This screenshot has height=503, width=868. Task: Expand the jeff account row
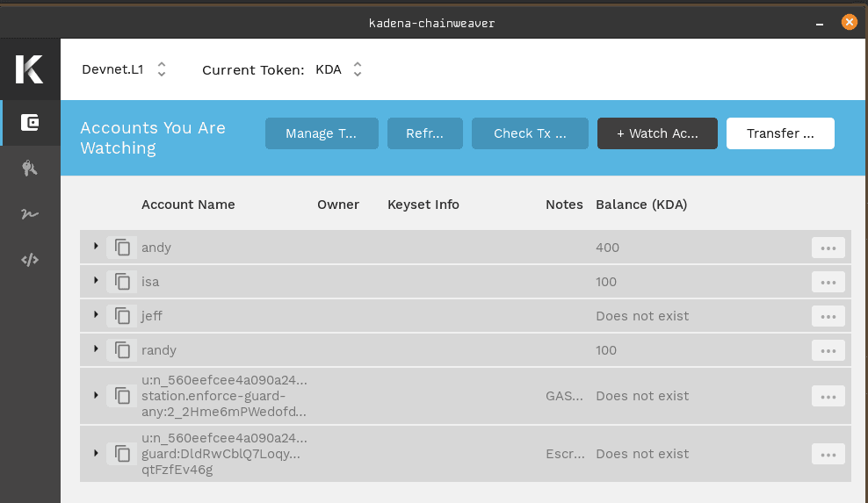(96, 315)
